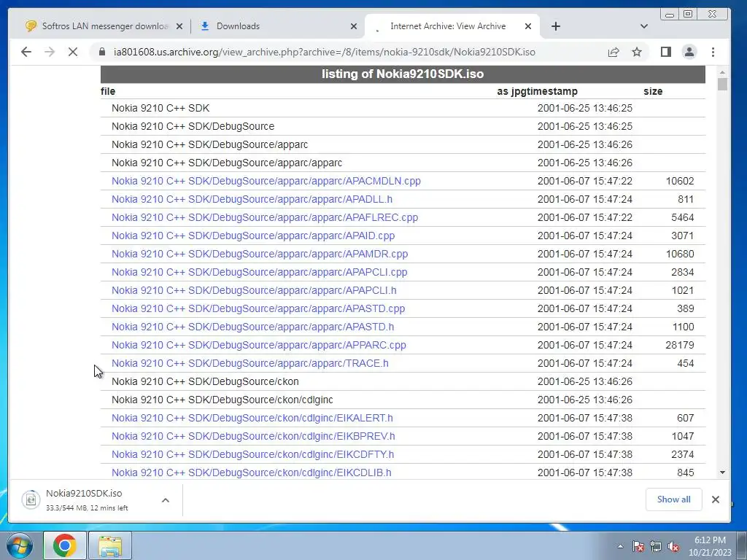Open the EIKALERT.h file link
This screenshot has width=747, height=560.
point(252,418)
